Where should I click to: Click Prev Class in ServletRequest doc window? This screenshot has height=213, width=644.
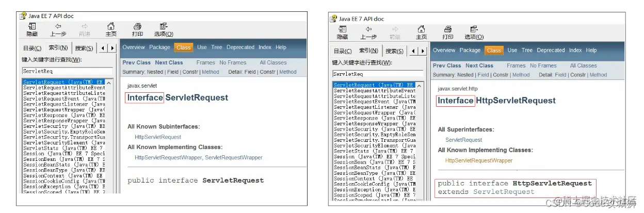[136, 62]
